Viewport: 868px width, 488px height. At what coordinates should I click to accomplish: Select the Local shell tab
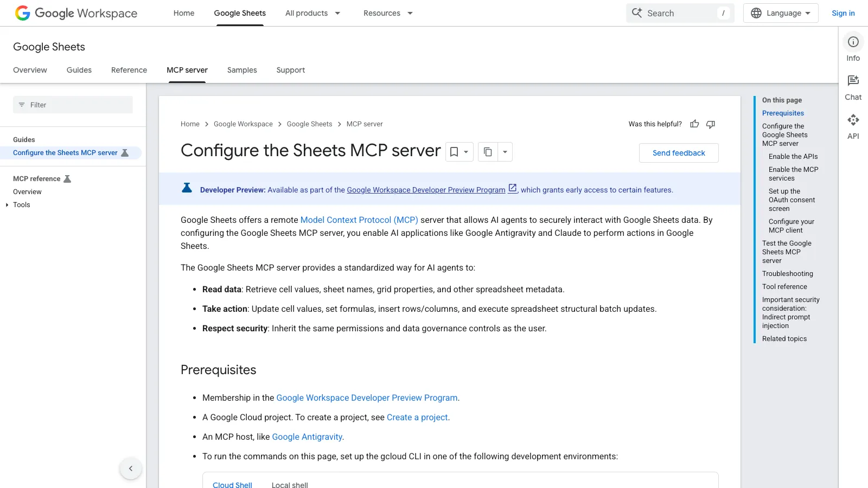(290, 484)
